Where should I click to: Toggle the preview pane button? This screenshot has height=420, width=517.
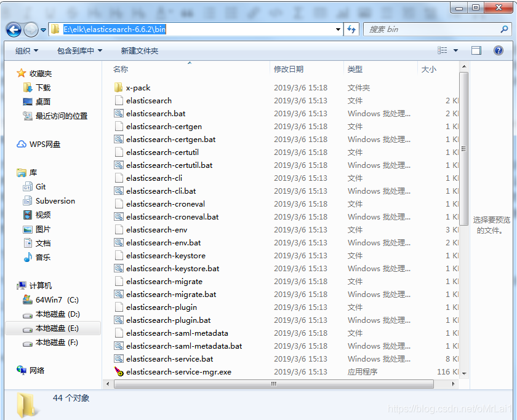pos(476,50)
